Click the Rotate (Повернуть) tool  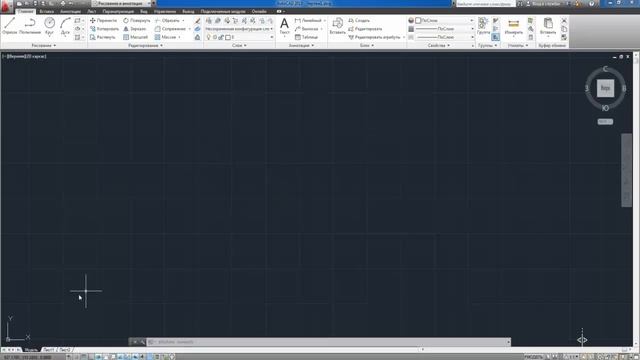point(137,20)
